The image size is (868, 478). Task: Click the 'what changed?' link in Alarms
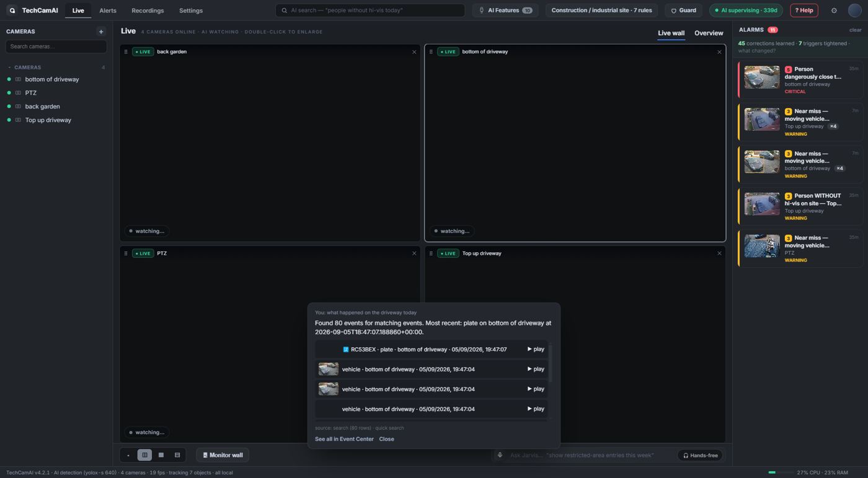click(x=756, y=51)
